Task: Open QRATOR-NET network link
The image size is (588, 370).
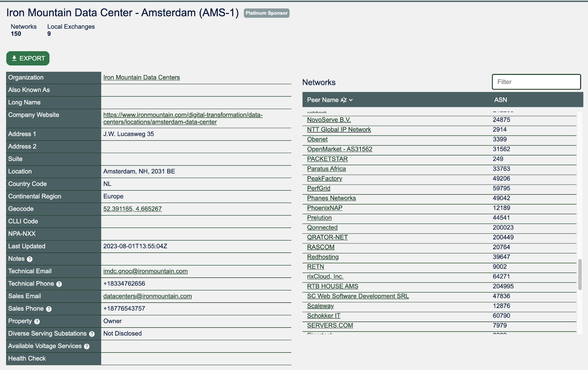Action: click(327, 237)
